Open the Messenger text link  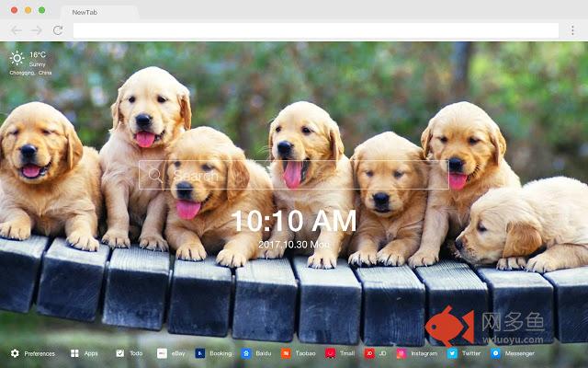(519, 353)
